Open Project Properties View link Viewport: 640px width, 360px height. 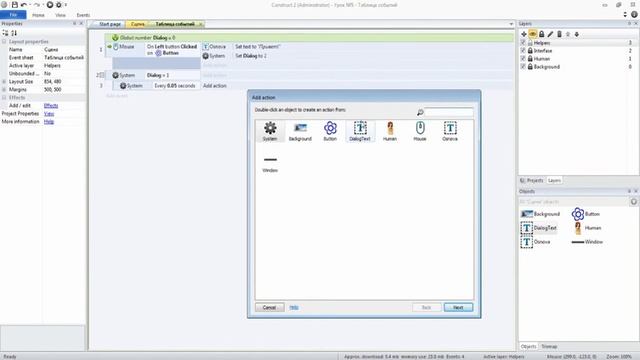(49, 113)
